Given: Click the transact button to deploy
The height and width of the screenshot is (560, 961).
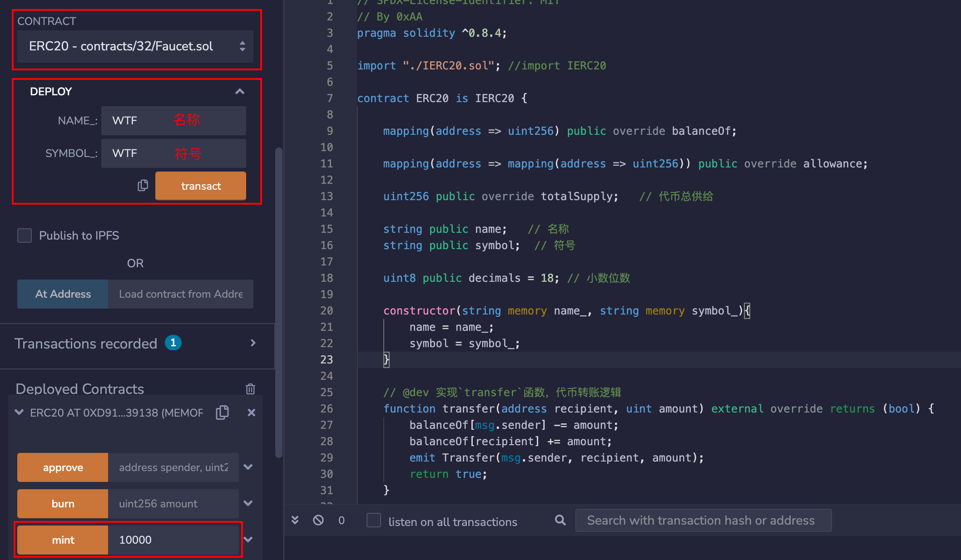Looking at the screenshot, I should (201, 186).
